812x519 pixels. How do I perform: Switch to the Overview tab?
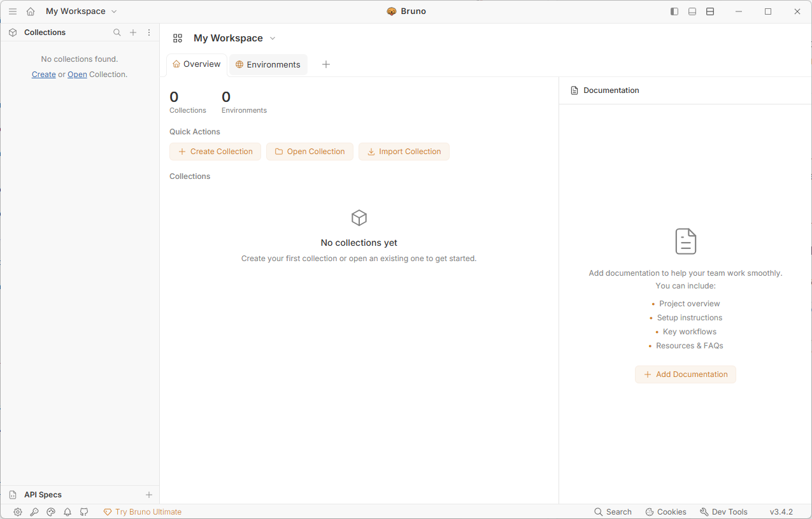(197, 64)
